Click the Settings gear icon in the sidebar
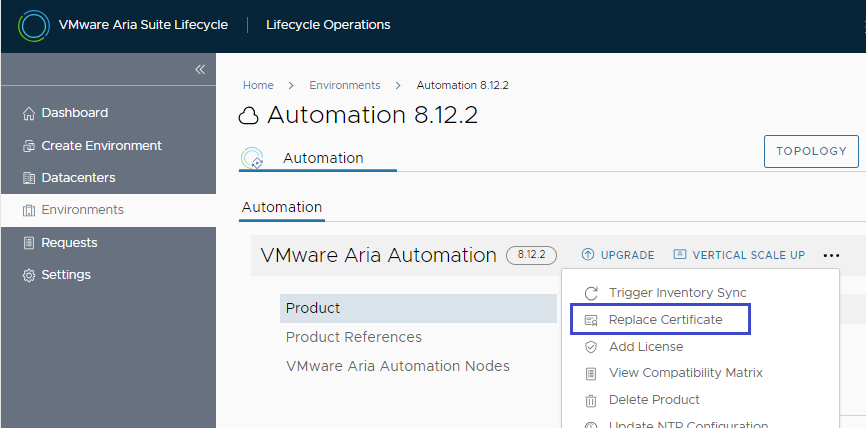866x428 pixels. (x=28, y=275)
